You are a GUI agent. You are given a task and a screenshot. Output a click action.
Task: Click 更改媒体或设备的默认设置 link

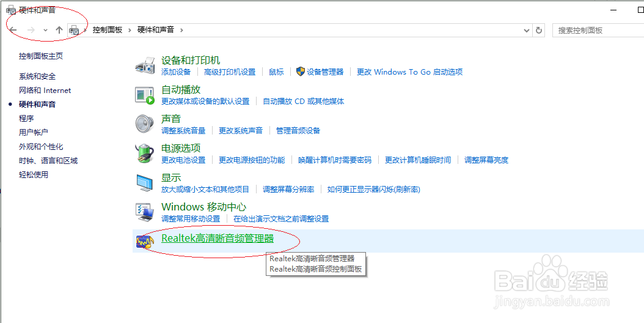pos(205,101)
